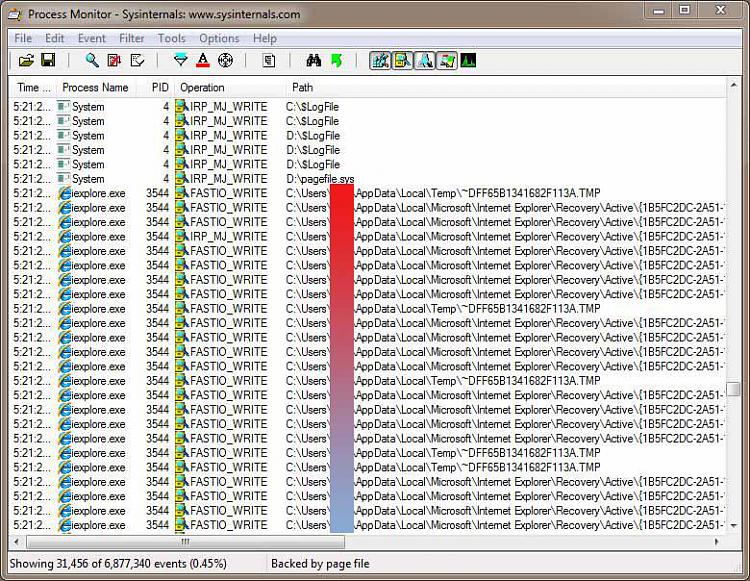Click the green Jump To Object arrow icon
This screenshot has height=581, width=750.
coord(337,60)
